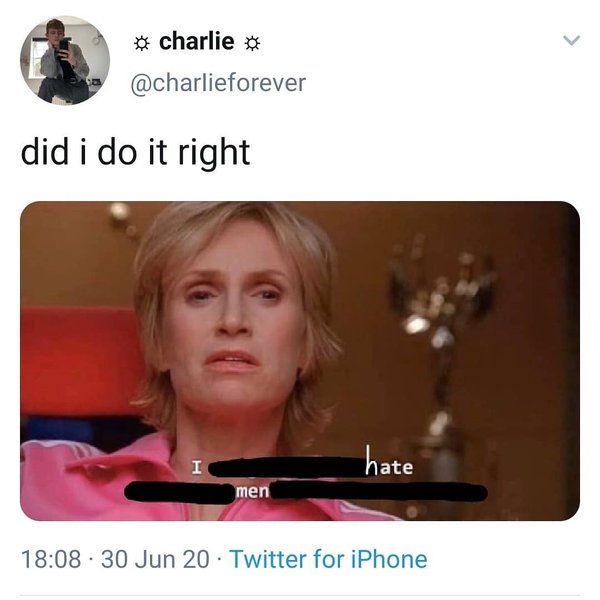Open the attached meme image
This screenshot has height=600, width=600.
click(x=300, y=360)
